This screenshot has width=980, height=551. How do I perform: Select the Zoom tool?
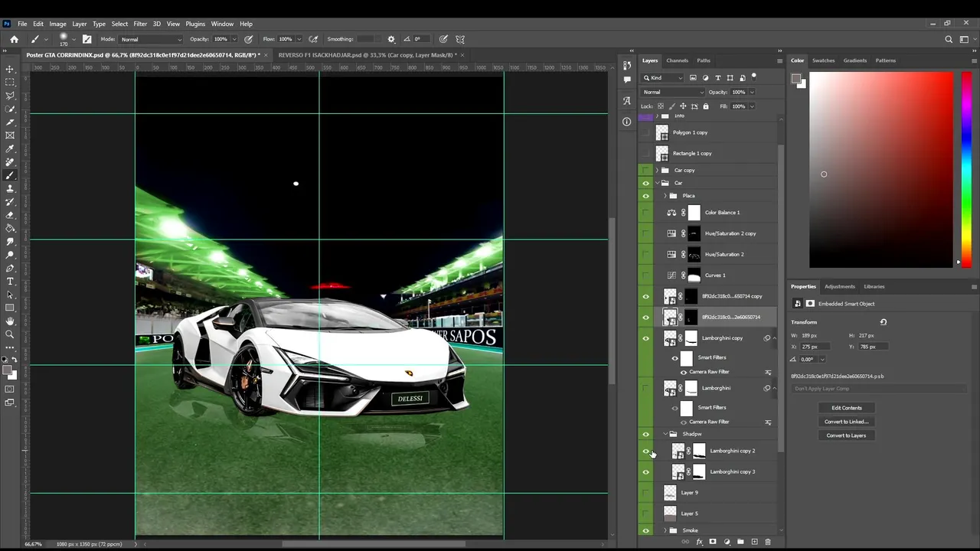(10, 334)
